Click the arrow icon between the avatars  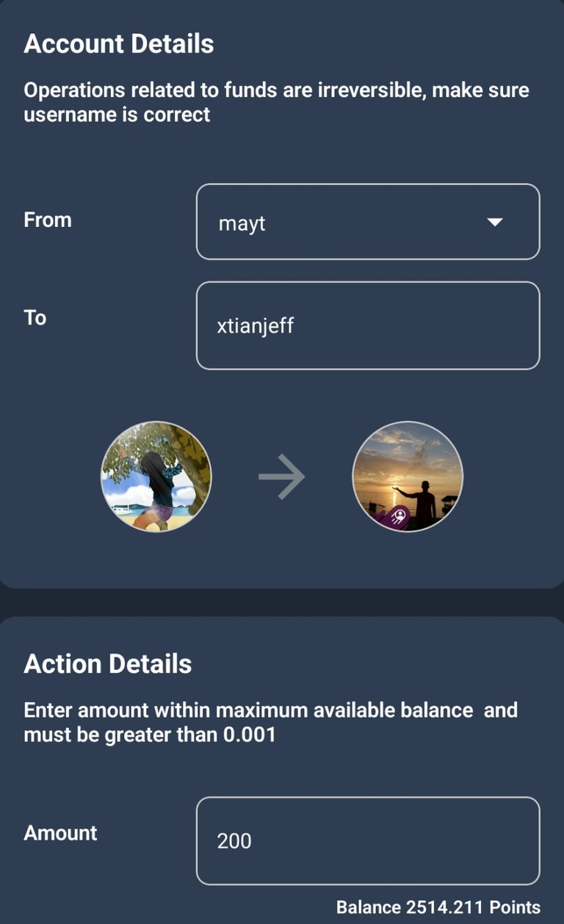(x=282, y=477)
